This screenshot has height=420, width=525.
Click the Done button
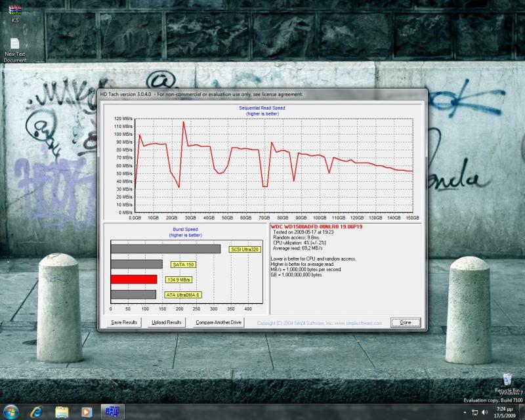(406, 322)
